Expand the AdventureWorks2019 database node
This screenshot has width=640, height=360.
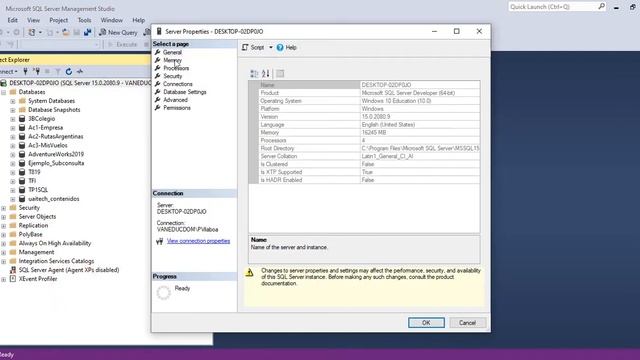13,154
